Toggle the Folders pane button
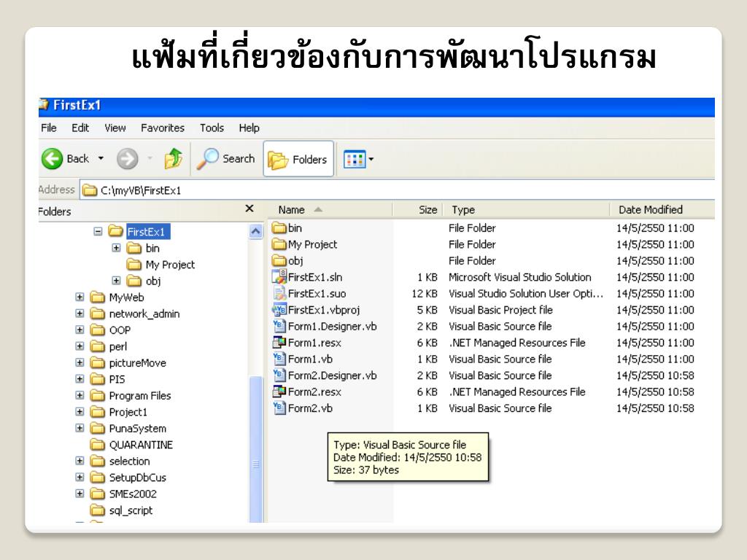 [298, 159]
